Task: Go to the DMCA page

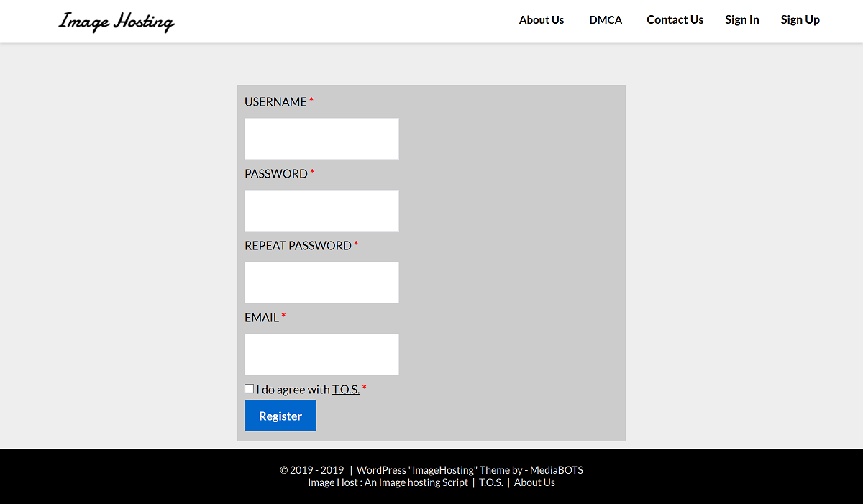Action: 606,20
